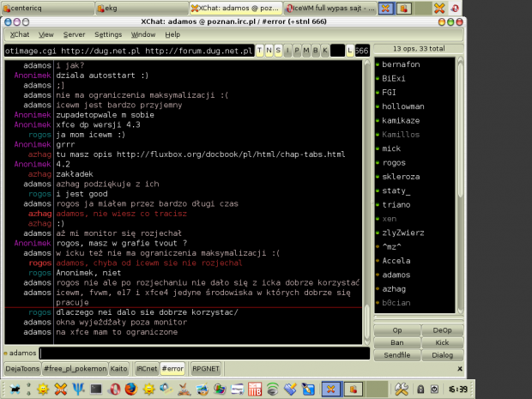
Task: Click the chat area vertical scrollbar
Action: click(366, 203)
